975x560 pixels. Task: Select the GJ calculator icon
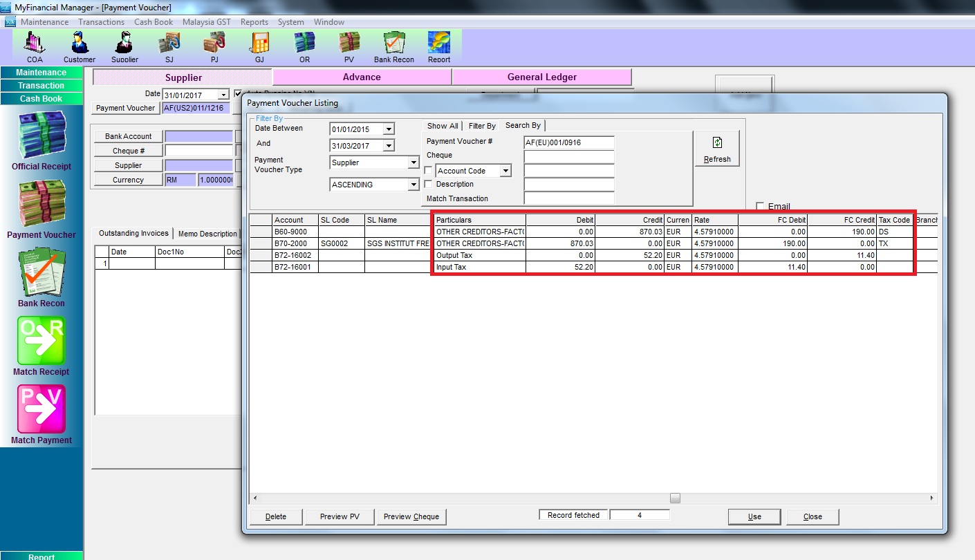259,45
